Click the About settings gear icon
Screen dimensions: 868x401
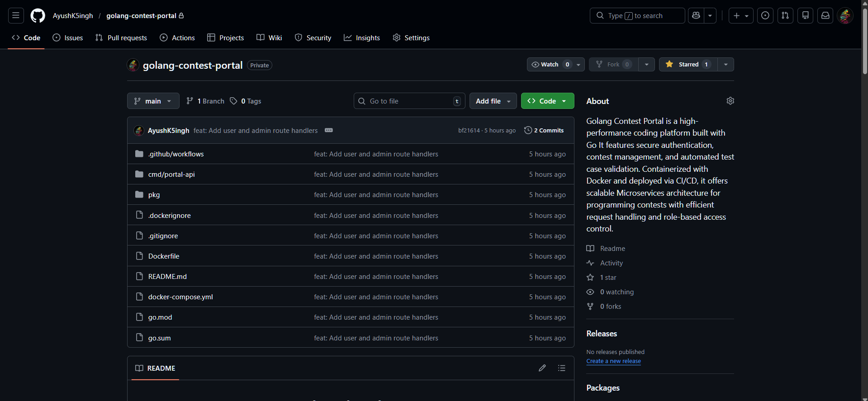[x=730, y=101]
